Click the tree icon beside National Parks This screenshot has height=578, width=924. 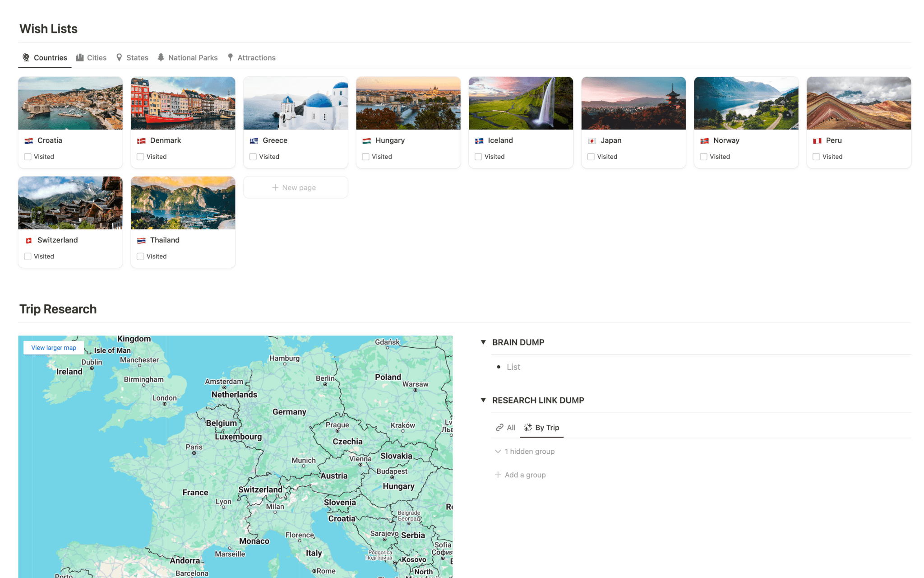pyautogui.click(x=161, y=57)
